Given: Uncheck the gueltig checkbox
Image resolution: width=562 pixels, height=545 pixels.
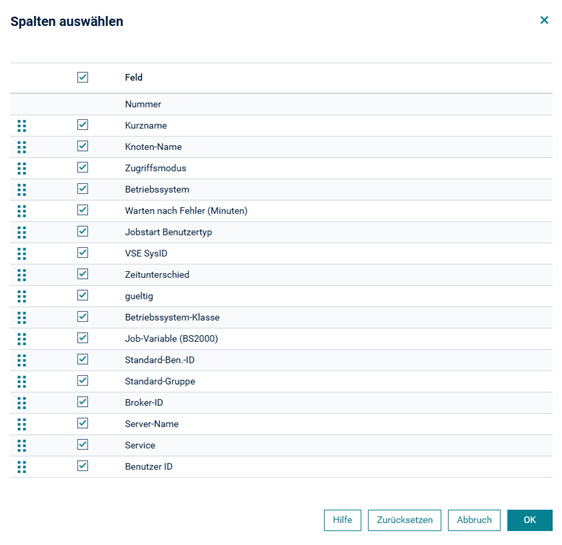Looking at the screenshot, I should (x=82, y=295).
